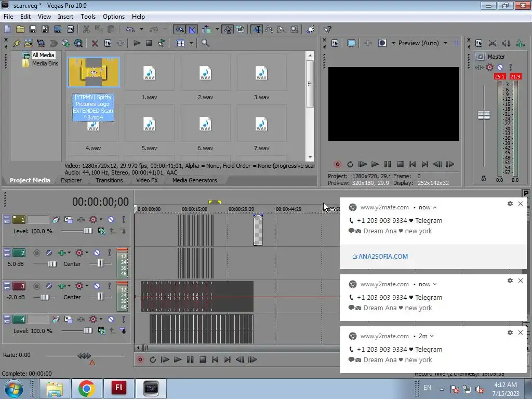Click the playback Rate slider handle

84,355
